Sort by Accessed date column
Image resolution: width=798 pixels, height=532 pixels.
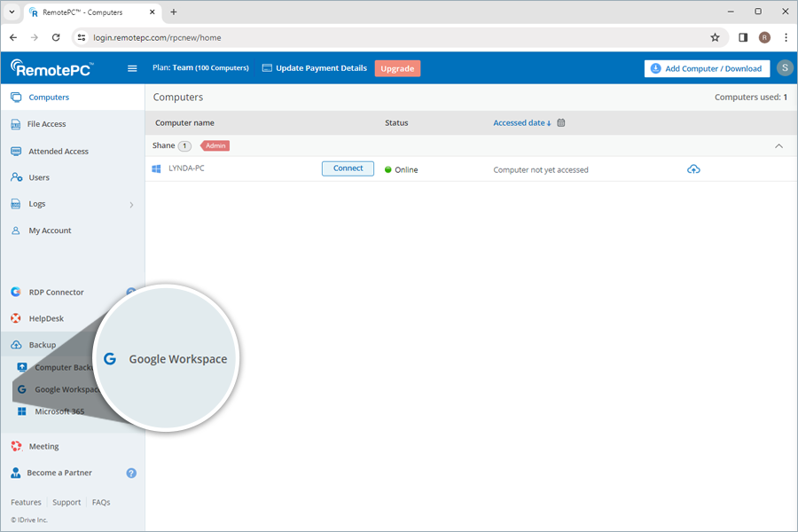point(521,123)
